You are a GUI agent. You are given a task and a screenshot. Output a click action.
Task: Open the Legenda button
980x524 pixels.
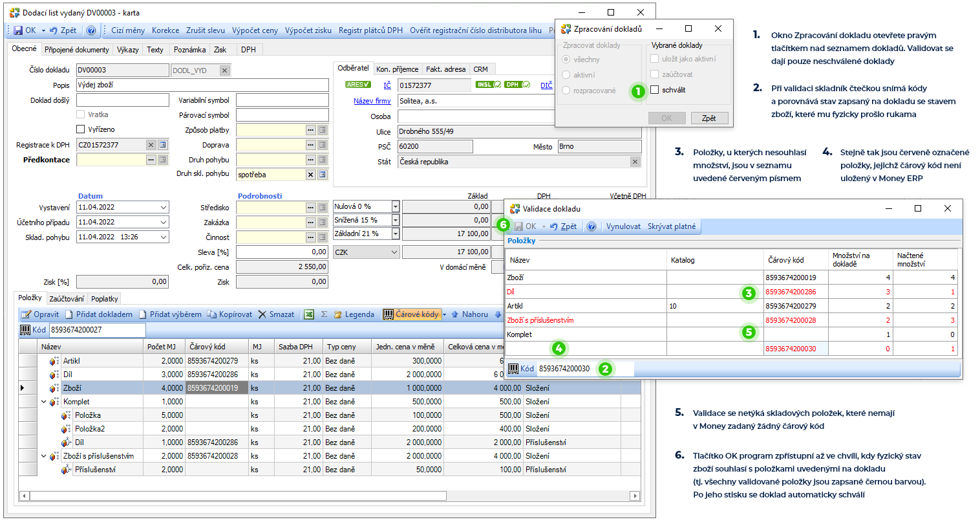354,314
